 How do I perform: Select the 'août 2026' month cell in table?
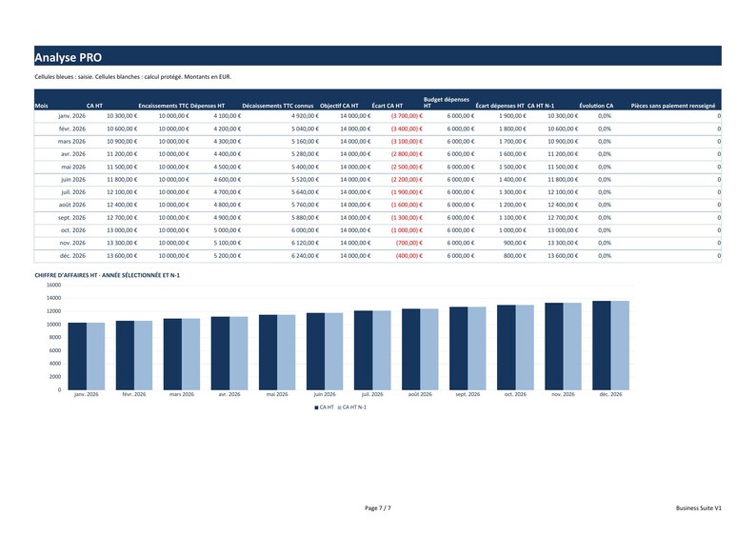(72, 205)
